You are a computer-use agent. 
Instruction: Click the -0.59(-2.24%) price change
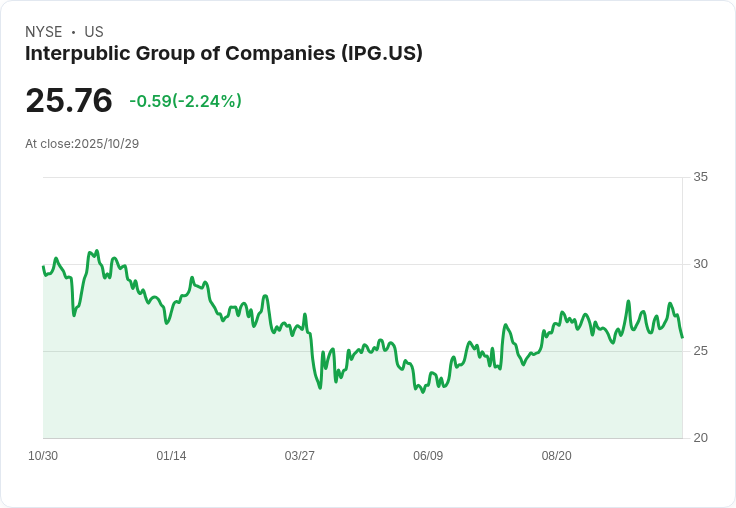(185, 101)
